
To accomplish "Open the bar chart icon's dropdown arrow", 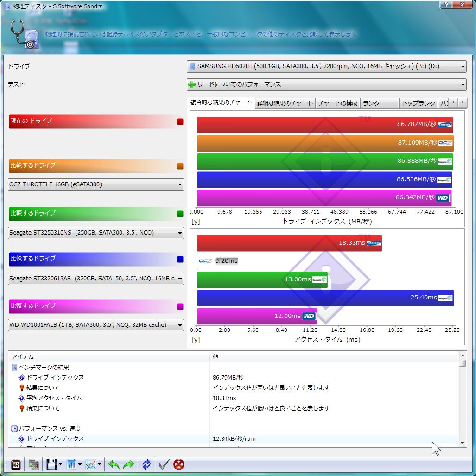I will 80,464.
